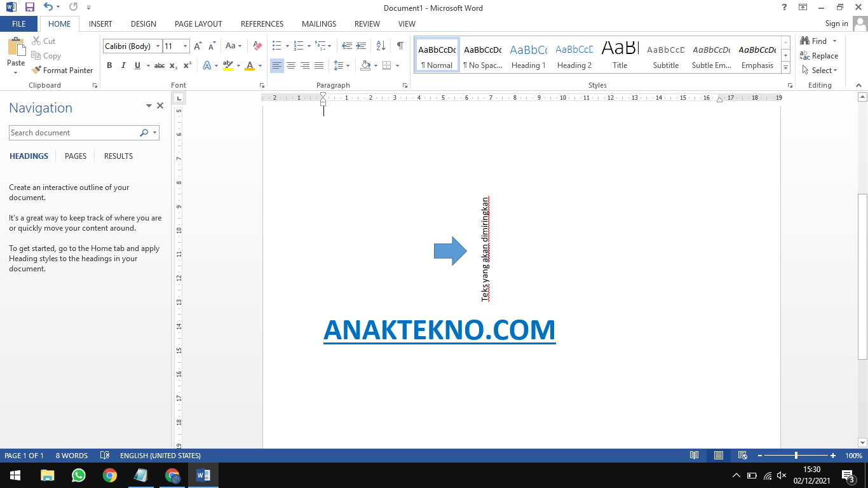Increase font size with Grow Font icon

coord(198,46)
